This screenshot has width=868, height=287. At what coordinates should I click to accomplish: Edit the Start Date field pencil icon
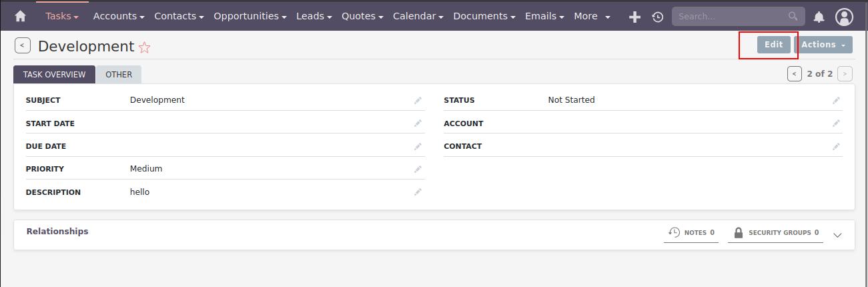click(418, 123)
